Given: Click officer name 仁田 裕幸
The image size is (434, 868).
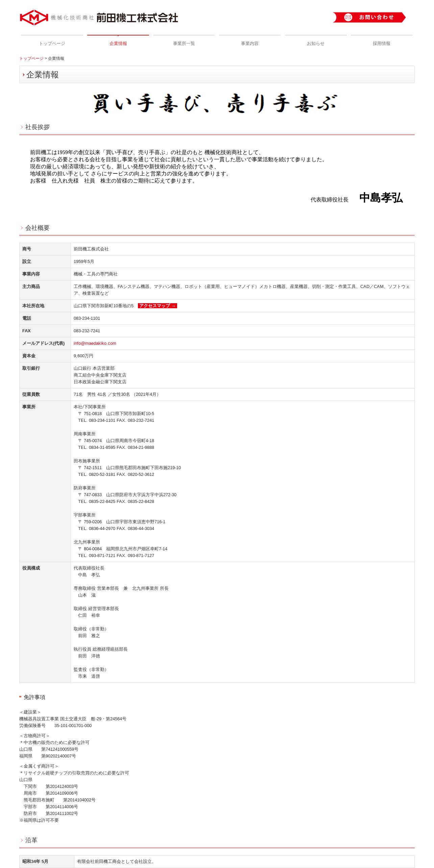Looking at the screenshot, I should click(89, 615).
